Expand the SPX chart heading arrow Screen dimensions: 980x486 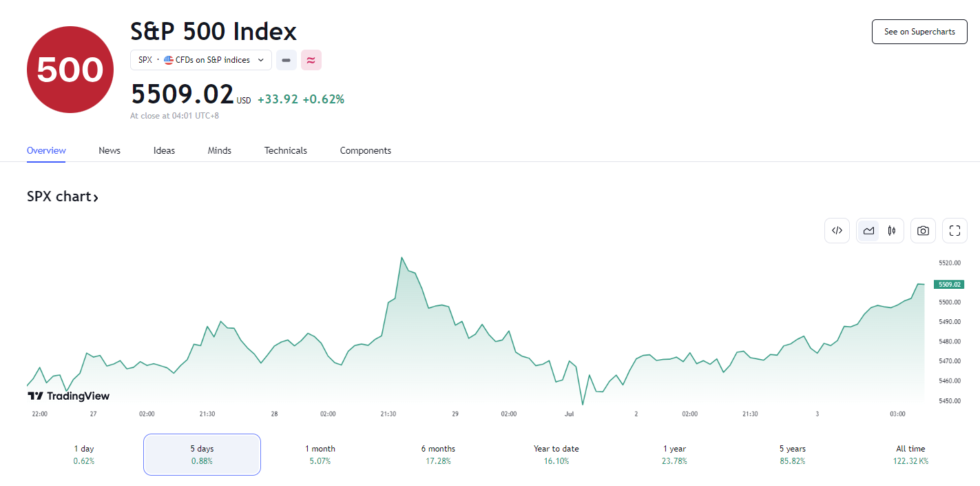96,198
